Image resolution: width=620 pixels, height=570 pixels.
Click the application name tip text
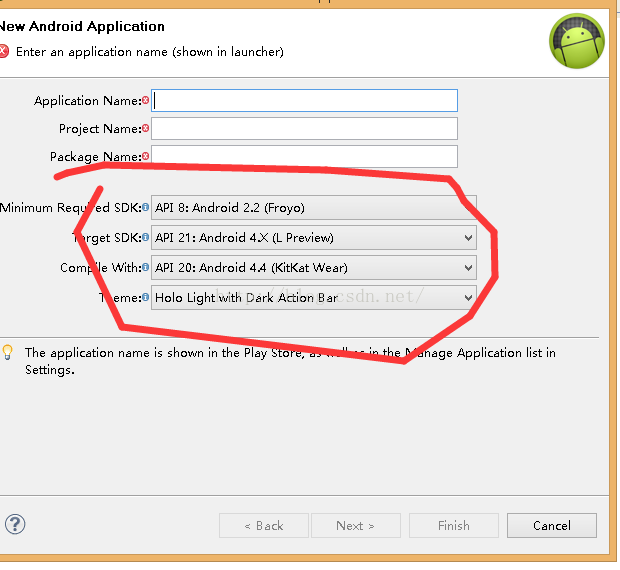pos(290,361)
